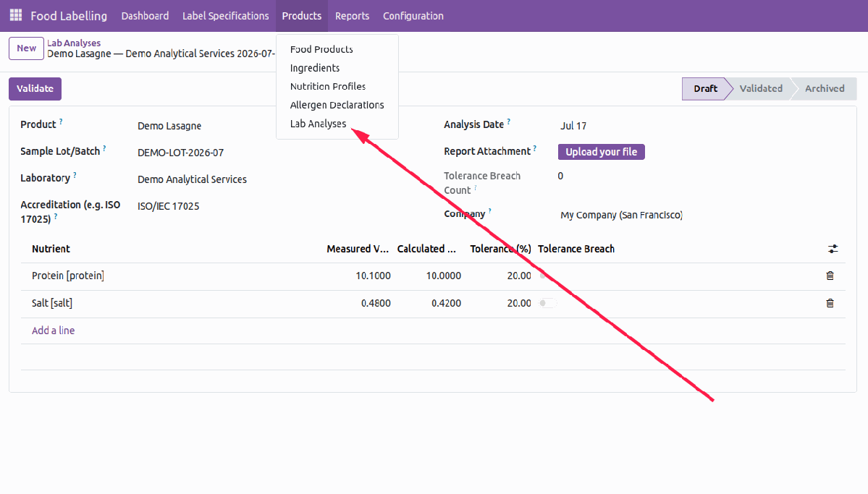Select Lab Analyses in the Products dropdown
Screen dimensions: 868x494
tap(319, 124)
